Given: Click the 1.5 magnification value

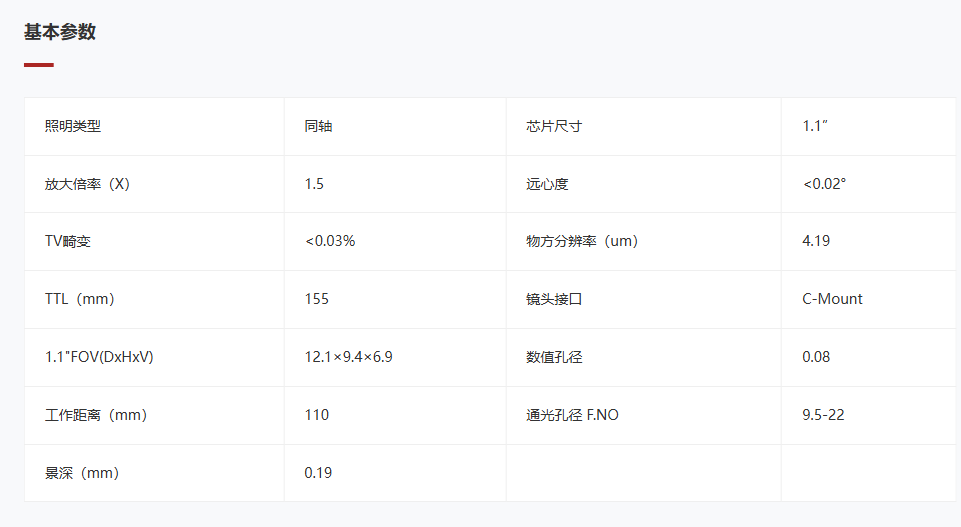Looking at the screenshot, I should [x=314, y=184].
